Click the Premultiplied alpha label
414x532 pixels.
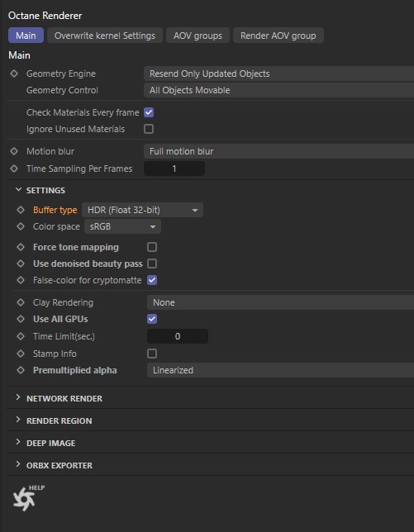tap(75, 370)
